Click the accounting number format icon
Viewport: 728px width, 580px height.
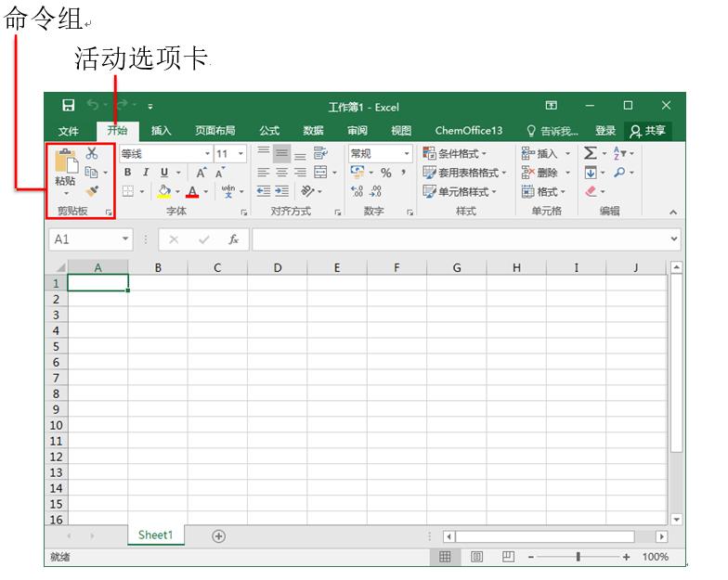pos(357,173)
